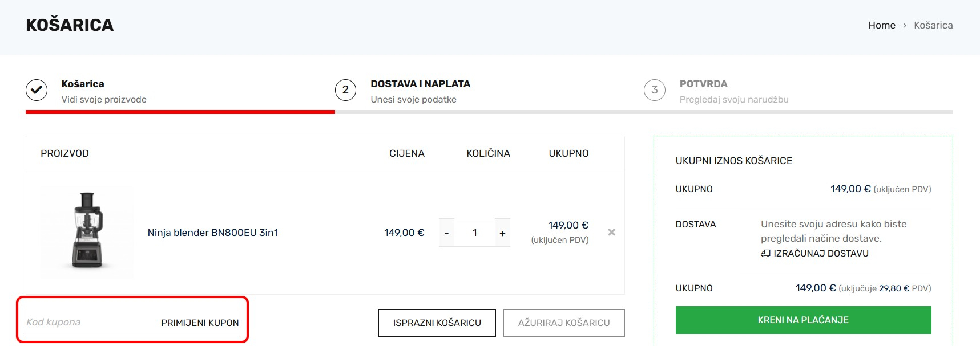Click the red checkout progress bar
The image size is (980, 346).
click(180, 112)
